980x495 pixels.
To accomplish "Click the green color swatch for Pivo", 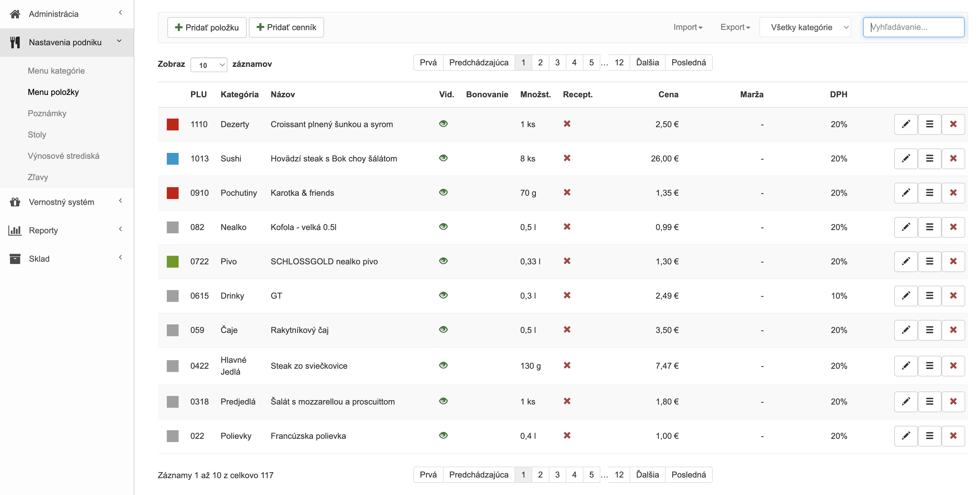I will point(172,261).
